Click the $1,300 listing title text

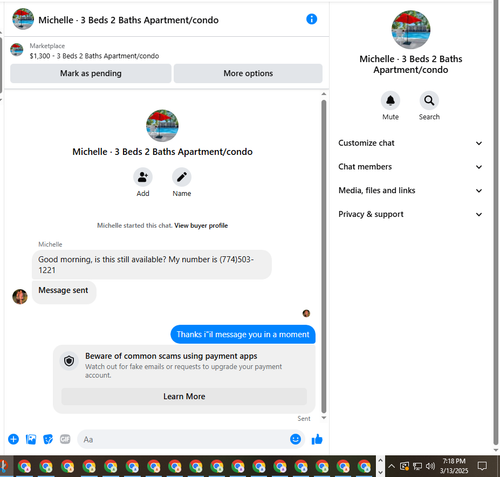94,56
